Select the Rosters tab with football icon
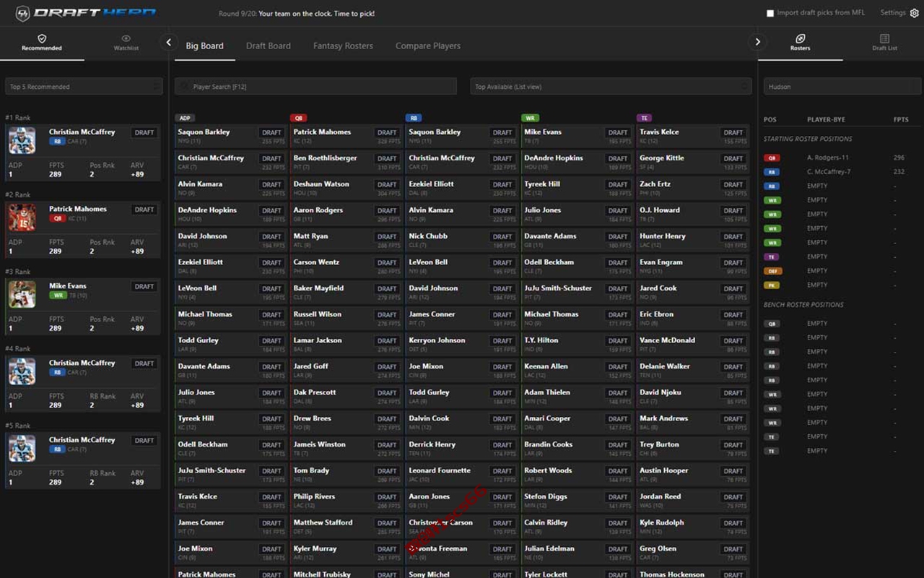Screen dimensions: 924x578 (800, 43)
